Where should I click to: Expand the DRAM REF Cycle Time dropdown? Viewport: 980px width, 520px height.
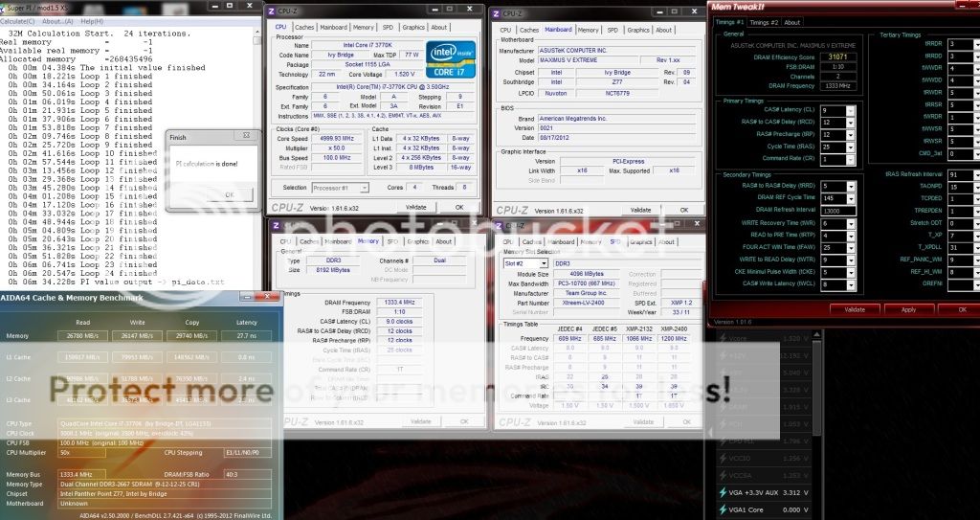click(852, 197)
